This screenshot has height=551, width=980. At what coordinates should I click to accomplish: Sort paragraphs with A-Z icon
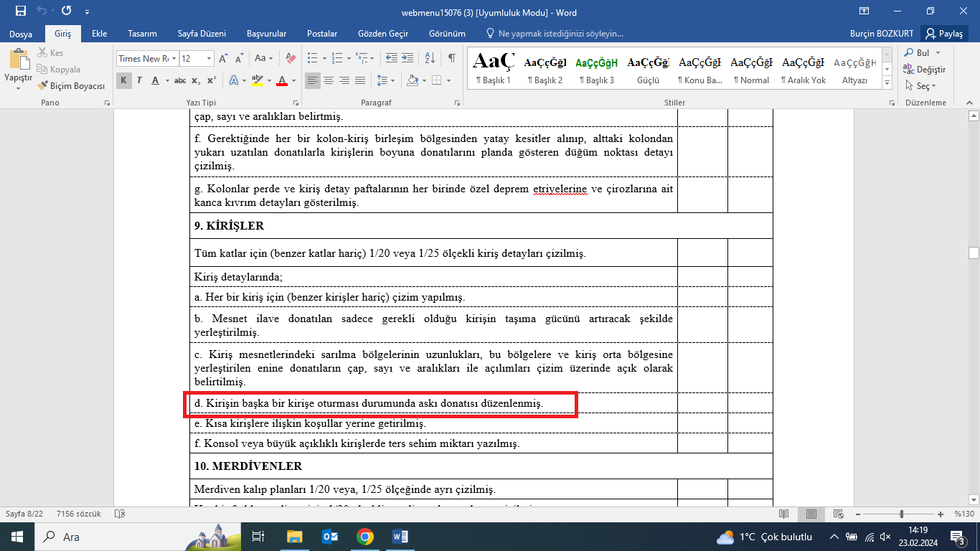430,59
